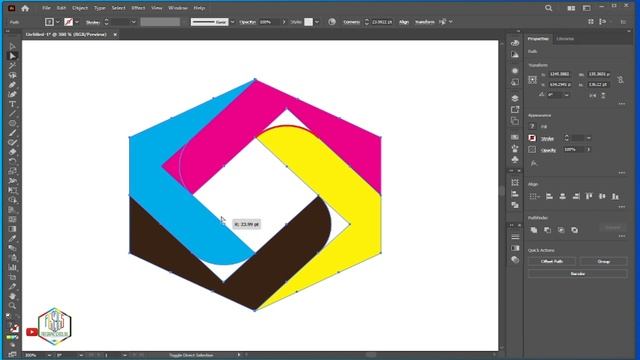This screenshot has width=640, height=360.
Task: Click the fx effects icon in Appearance
Action: point(534,163)
